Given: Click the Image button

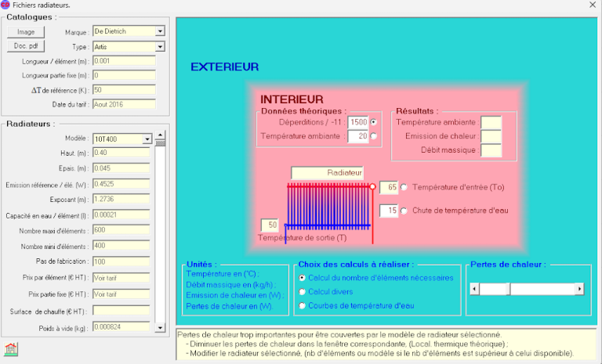Looking at the screenshot, I should pos(26,32).
